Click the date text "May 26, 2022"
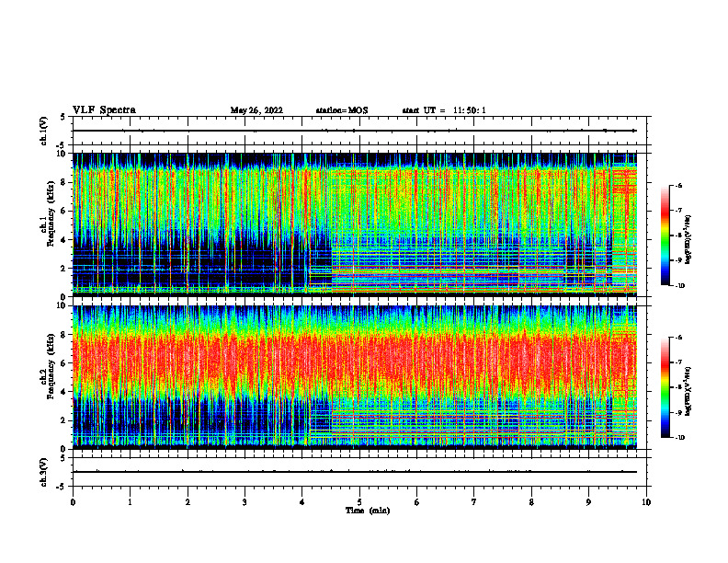728x563 pixels. [256, 110]
